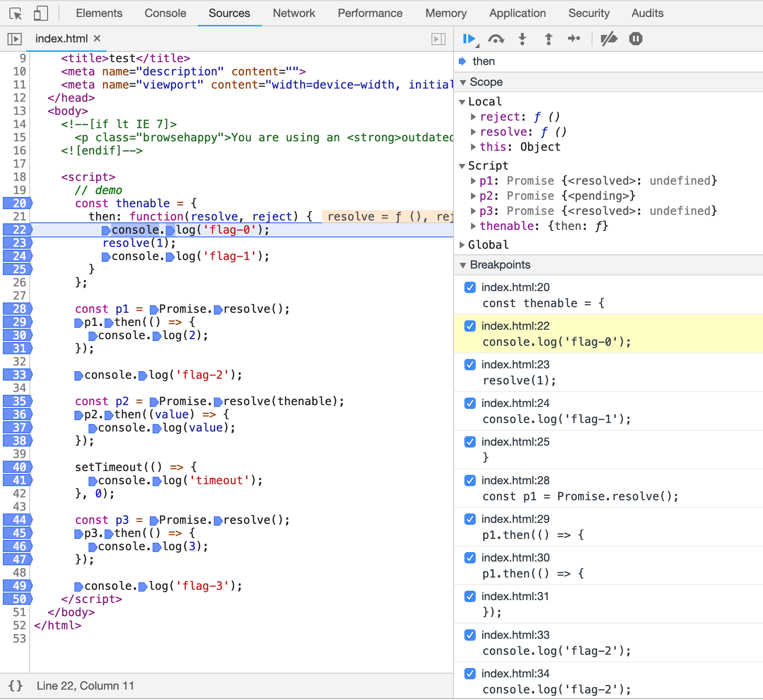Step out of current function

[x=549, y=39]
